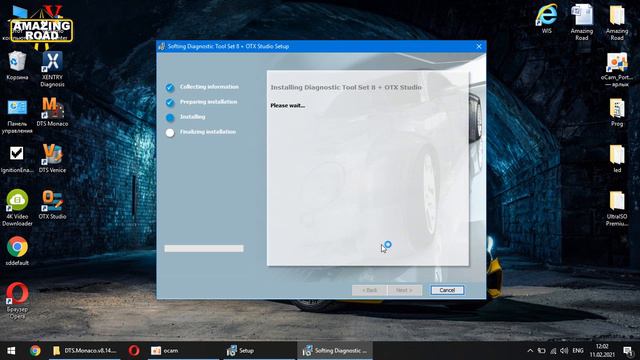Select the Preparing installation step
Image resolution: width=640 pixels, height=360 pixels.
tap(208, 102)
